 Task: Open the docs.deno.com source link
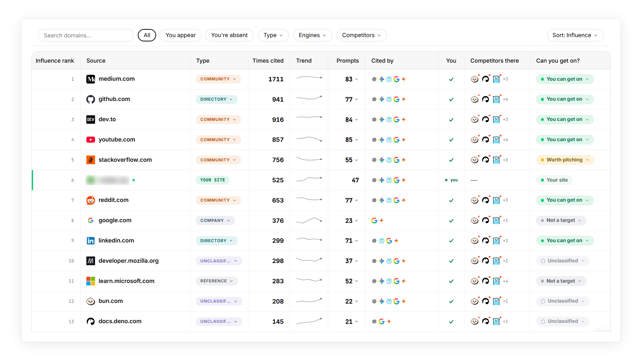[120, 321]
